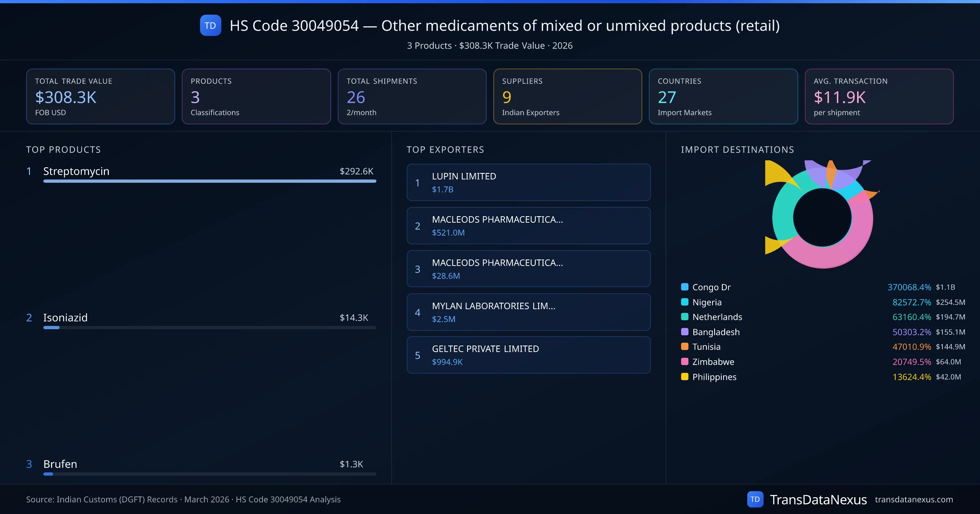Click the TD logo icon in header

(210, 25)
